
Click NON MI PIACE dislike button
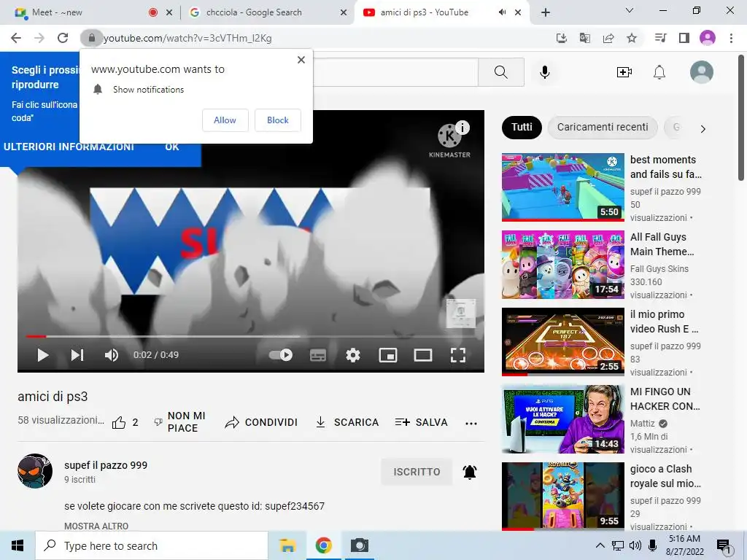pos(180,422)
